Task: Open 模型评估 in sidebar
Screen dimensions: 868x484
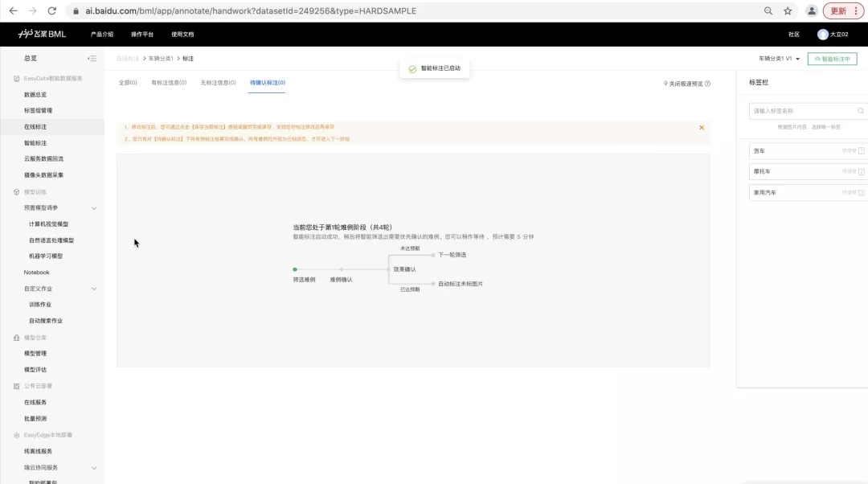Action: [x=35, y=370]
